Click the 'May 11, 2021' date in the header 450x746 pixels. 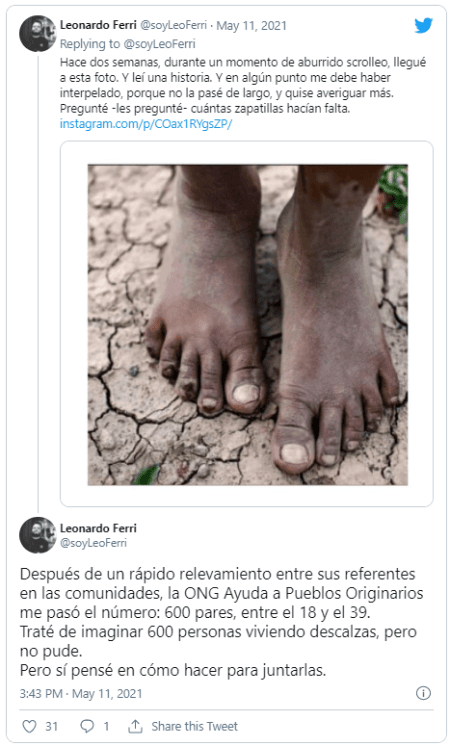tap(252, 26)
